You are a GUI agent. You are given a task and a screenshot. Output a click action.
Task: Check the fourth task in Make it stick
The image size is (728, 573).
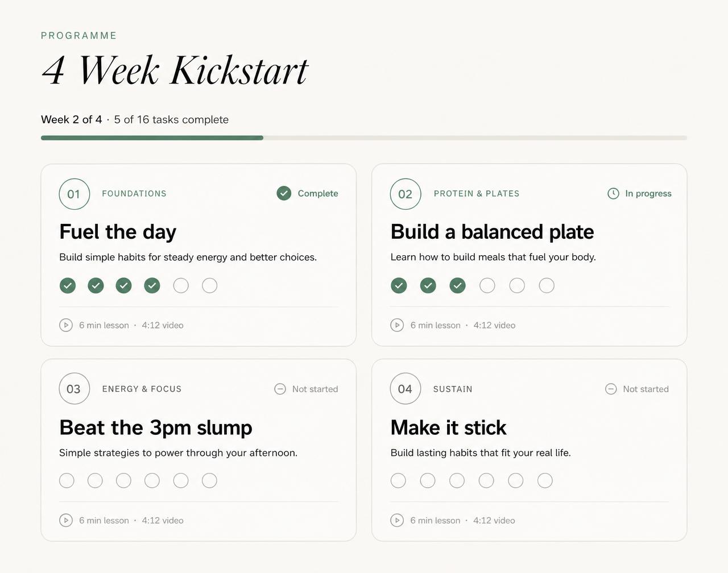(x=486, y=480)
